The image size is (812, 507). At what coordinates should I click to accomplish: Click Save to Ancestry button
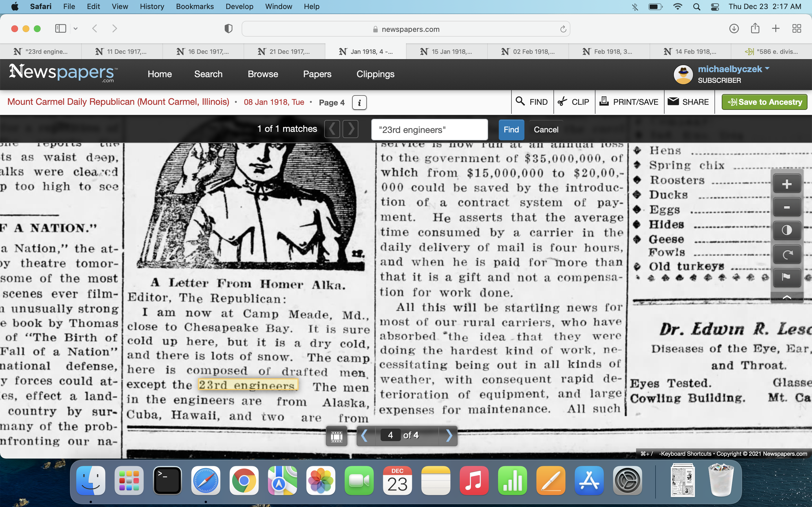coord(764,102)
